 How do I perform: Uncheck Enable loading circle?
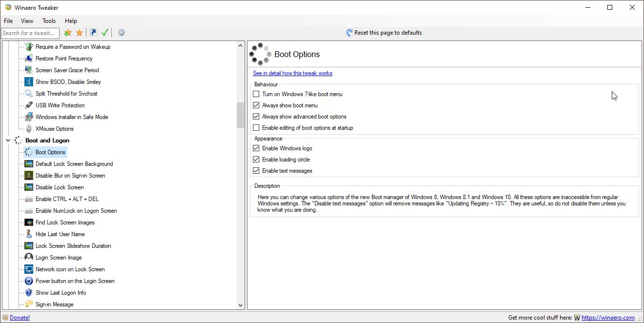click(256, 160)
